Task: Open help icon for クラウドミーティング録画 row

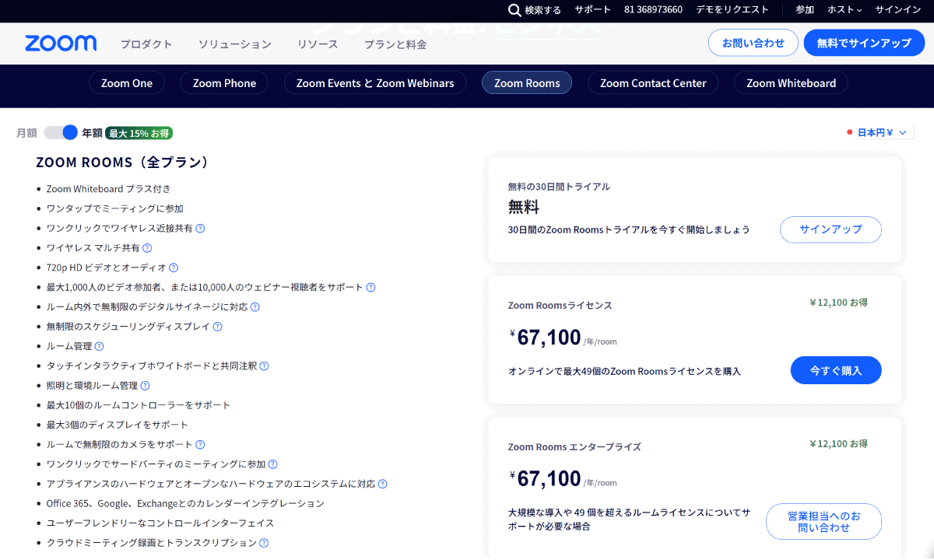Action: (x=264, y=543)
